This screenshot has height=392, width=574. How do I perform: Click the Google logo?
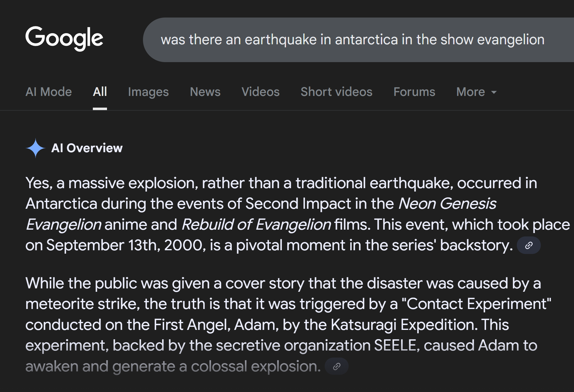tap(64, 38)
